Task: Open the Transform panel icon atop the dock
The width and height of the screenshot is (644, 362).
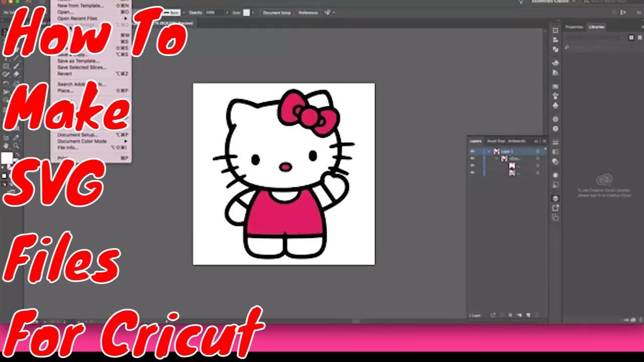Action: [x=555, y=30]
